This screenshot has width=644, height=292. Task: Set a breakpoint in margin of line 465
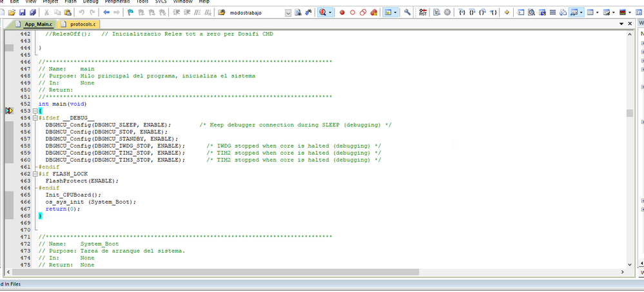[9, 195]
